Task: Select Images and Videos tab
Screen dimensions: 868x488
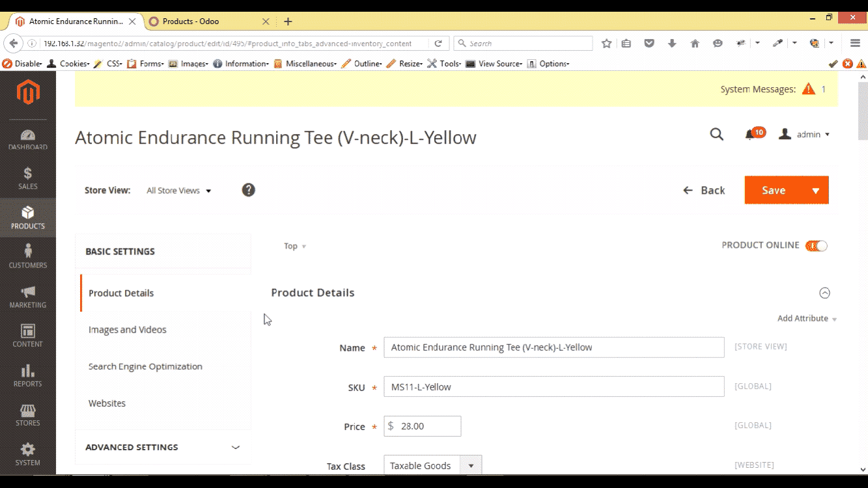Action: point(128,330)
